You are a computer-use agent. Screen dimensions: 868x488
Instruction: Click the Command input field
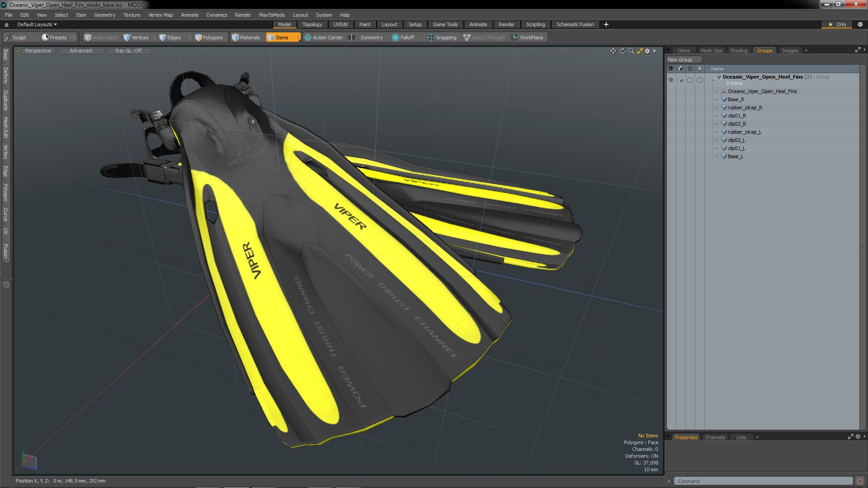pos(763,481)
